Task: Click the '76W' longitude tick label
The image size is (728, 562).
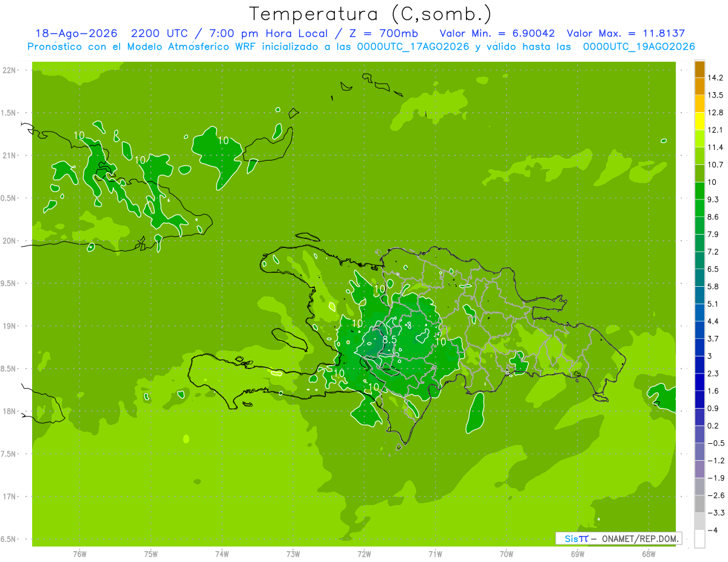Action: tap(79, 554)
